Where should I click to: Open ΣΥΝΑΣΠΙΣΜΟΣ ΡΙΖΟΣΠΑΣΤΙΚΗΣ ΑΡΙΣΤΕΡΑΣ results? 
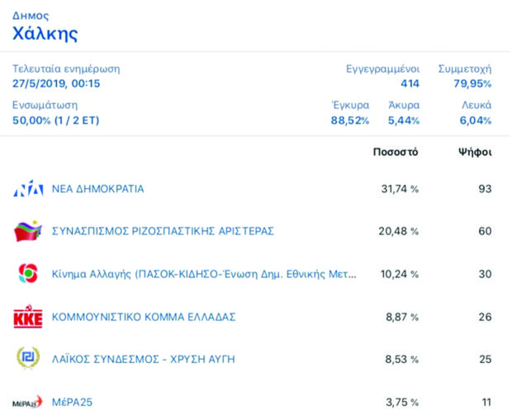pos(163,231)
